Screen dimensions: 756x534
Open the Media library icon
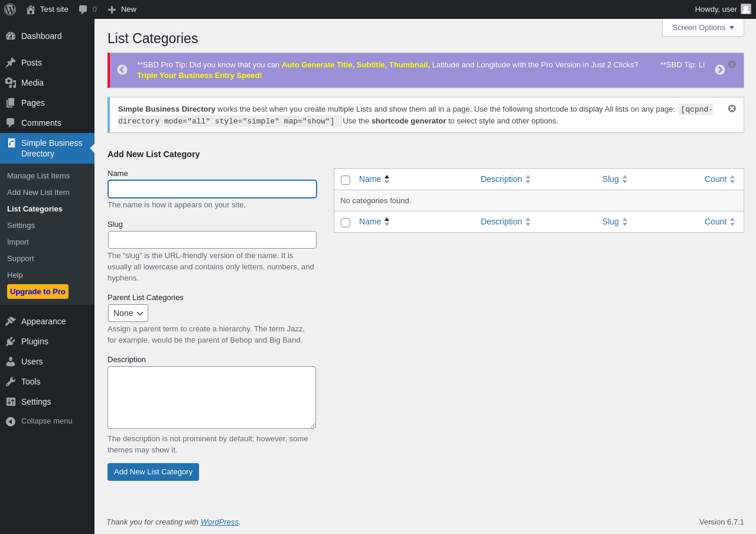tap(11, 83)
